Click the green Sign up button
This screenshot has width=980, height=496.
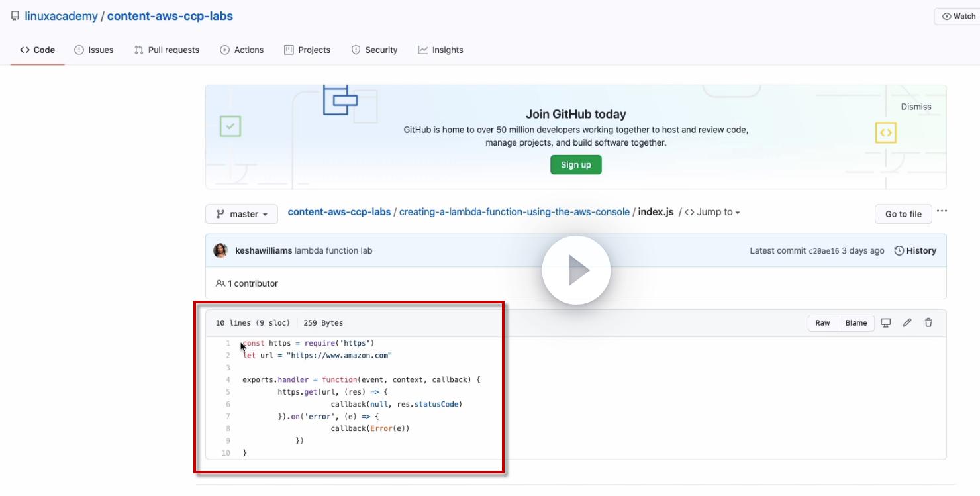pos(576,164)
